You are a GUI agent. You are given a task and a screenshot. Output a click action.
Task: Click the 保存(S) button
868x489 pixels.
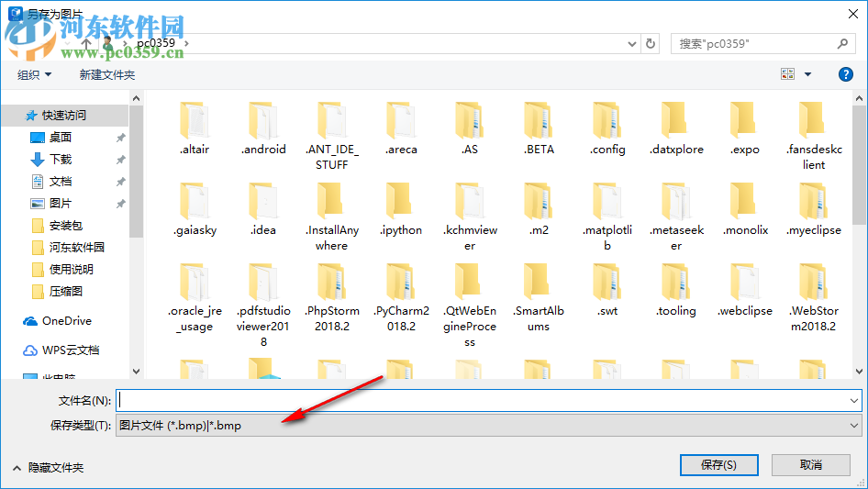[x=718, y=464]
